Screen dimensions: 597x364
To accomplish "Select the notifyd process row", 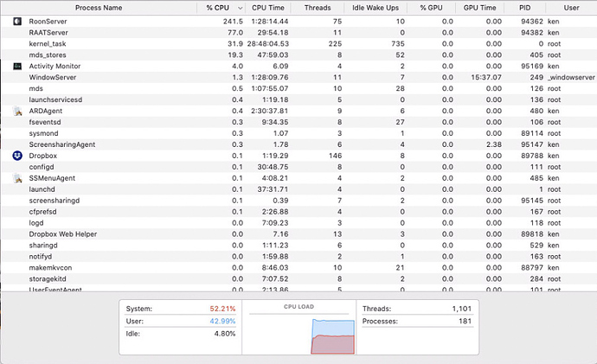I will coord(298,257).
